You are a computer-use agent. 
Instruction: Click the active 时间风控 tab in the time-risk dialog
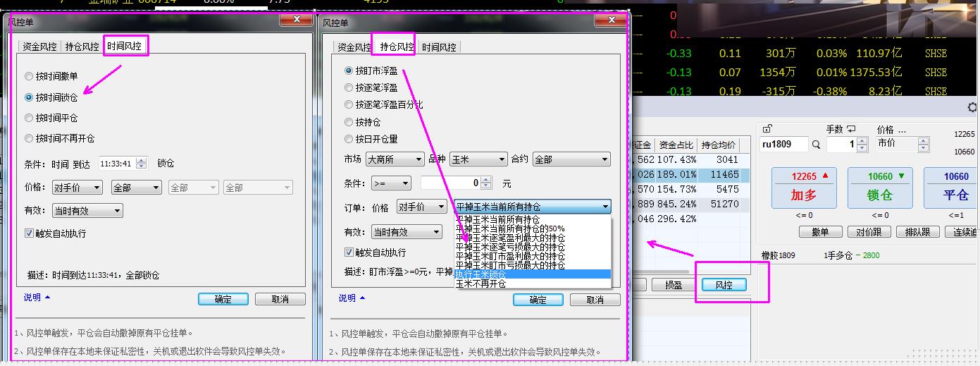pyautogui.click(x=125, y=46)
